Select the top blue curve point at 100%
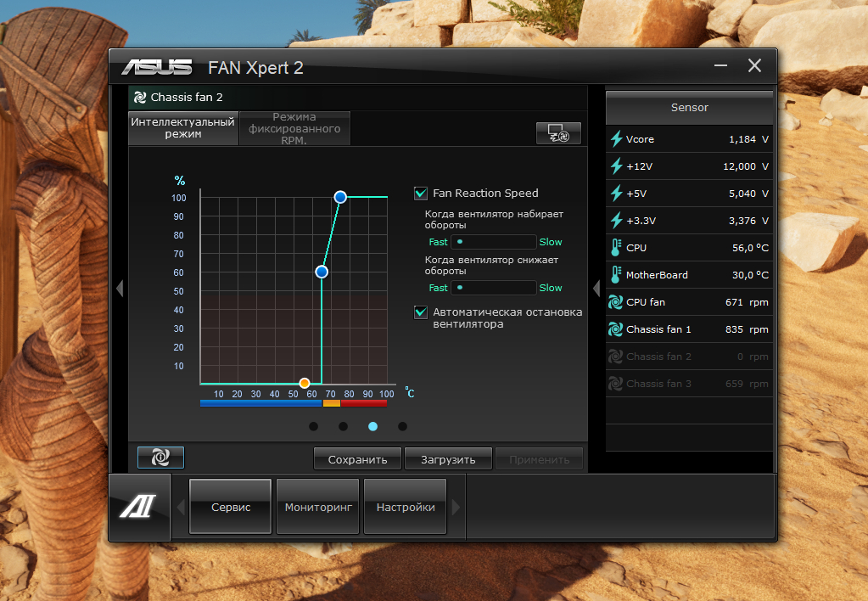Screen dimensions: 868x601 [340, 197]
